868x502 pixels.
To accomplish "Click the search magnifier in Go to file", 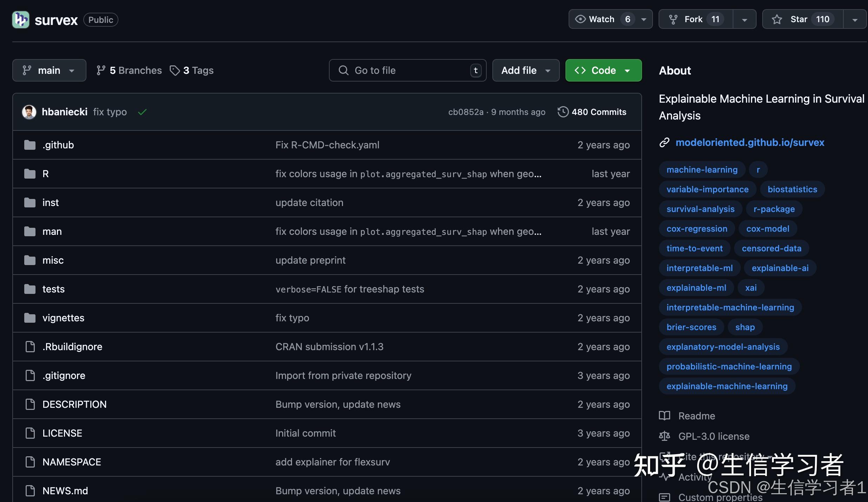I will tap(343, 70).
